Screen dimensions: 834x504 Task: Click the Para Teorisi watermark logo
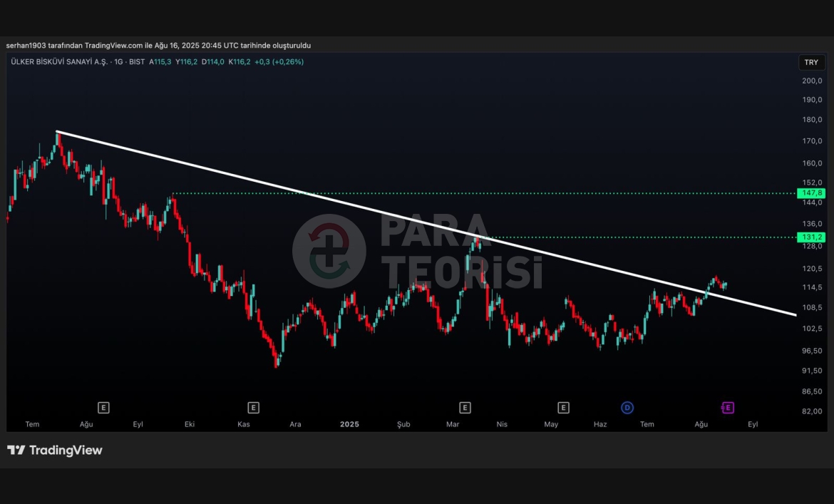[x=417, y=251]
